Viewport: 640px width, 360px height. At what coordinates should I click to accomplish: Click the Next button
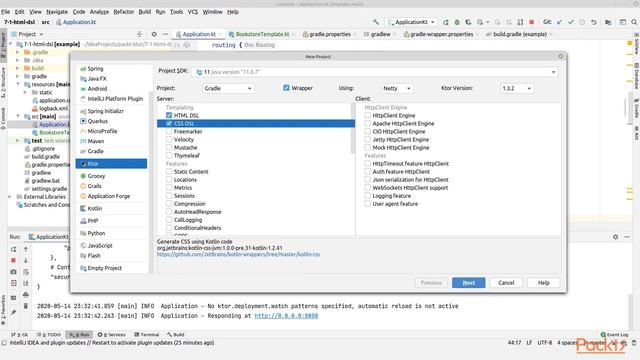[469, 283]
